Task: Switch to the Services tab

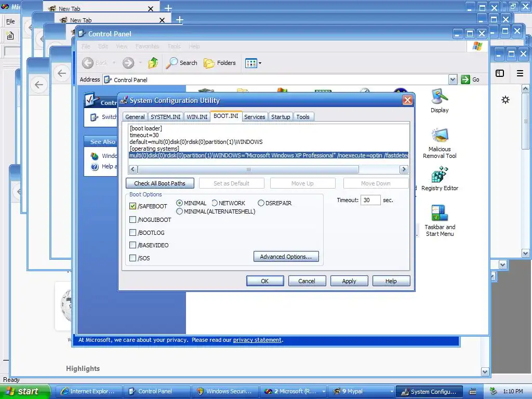Action: point(255,117)
